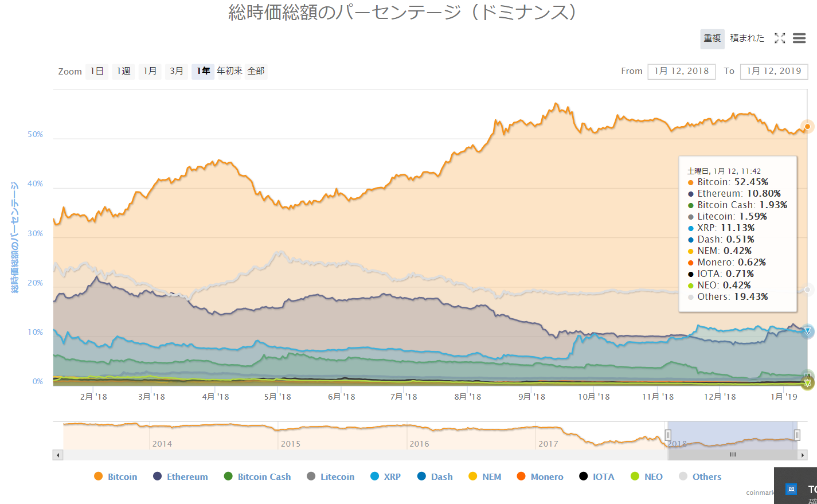Screen dimensions: 817x504
Task: Click Bitcoin endpoint marker on chart
Action: 807,126
